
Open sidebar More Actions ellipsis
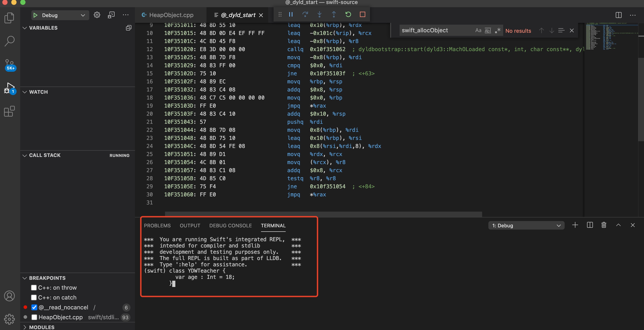126,15
